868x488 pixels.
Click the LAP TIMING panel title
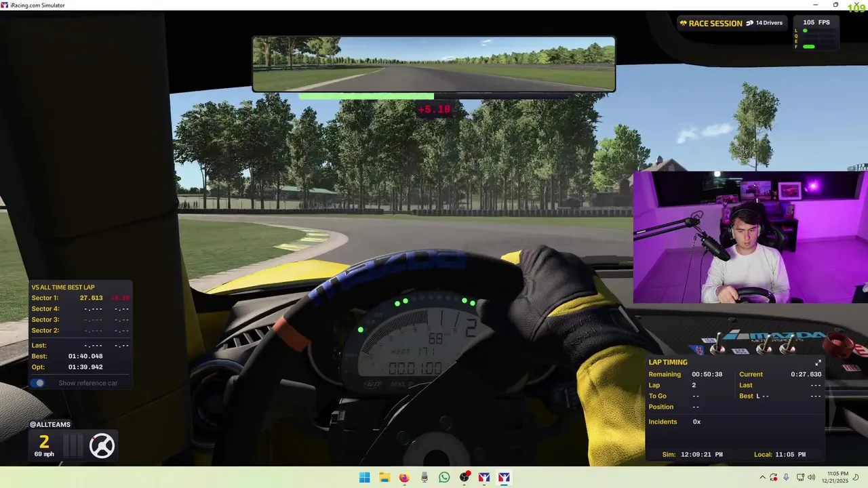click(x=668, y=362)
